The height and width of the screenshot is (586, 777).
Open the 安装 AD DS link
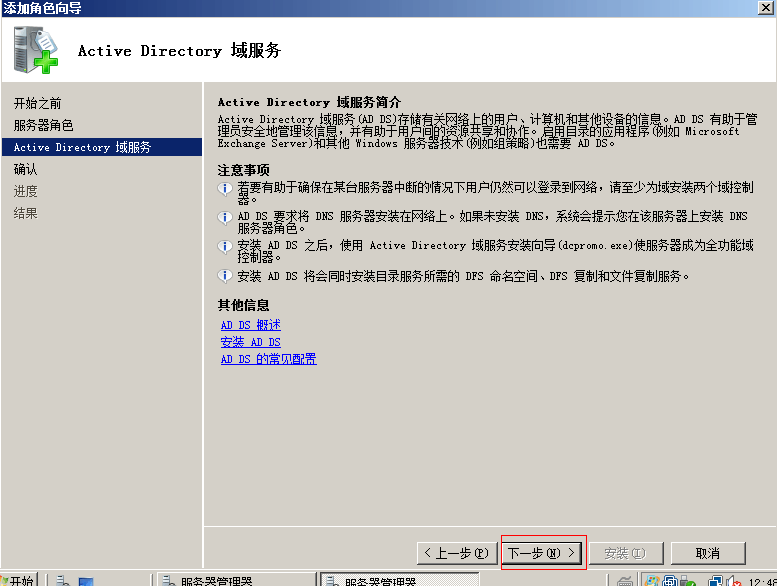pyautogui.click(x=250, y=342)
